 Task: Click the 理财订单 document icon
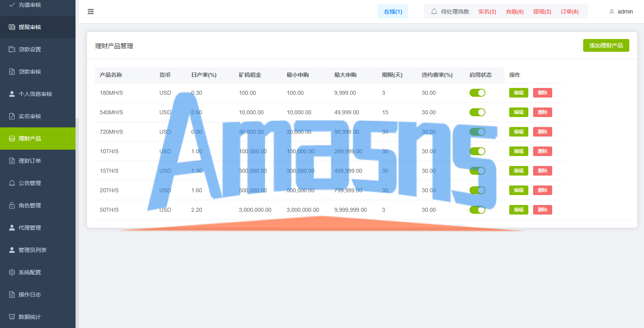(x=12, y=161)
